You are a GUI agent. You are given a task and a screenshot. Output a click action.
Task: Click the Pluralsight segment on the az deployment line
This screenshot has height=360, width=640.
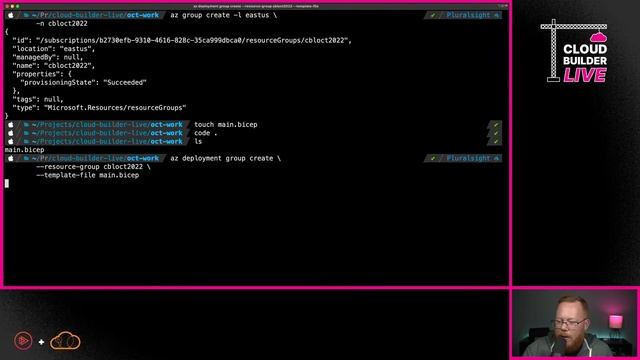pyautogui.click(x=472, y=158)
